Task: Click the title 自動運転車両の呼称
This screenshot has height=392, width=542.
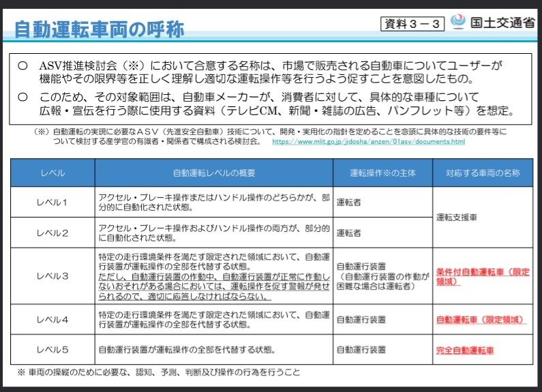Action: (100, 29)
